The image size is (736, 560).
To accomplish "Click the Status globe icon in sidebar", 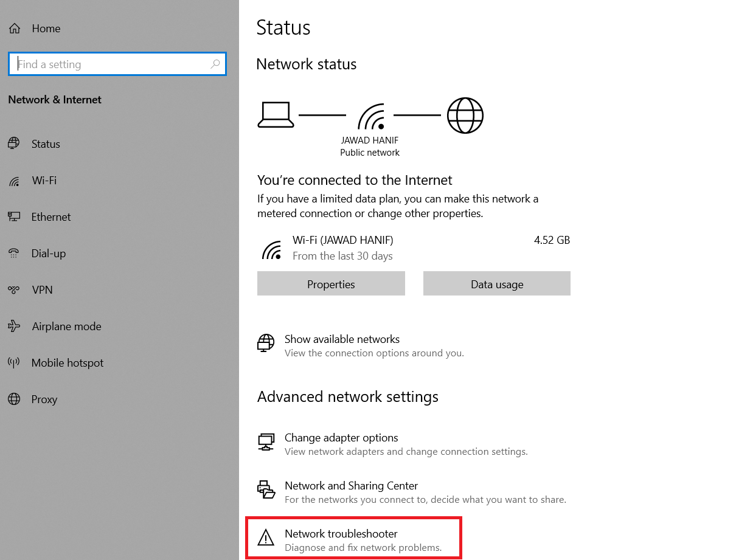I will [13, 143].
